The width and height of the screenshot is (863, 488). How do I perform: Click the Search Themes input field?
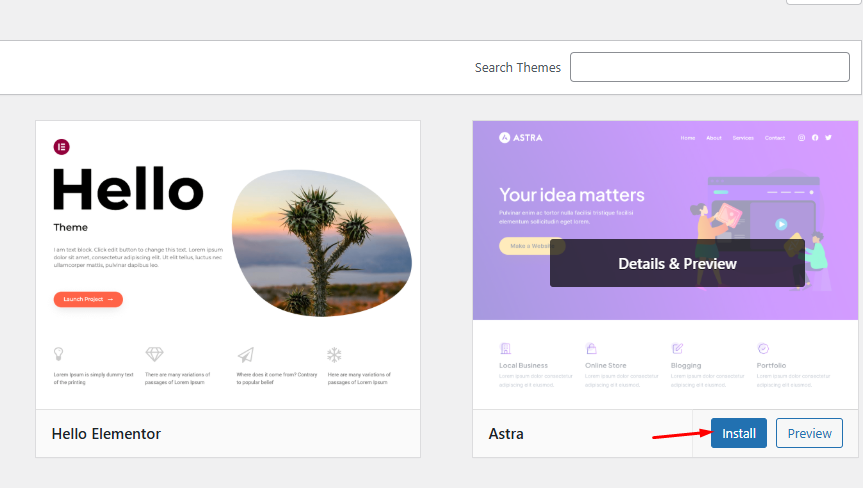(709, 67)
